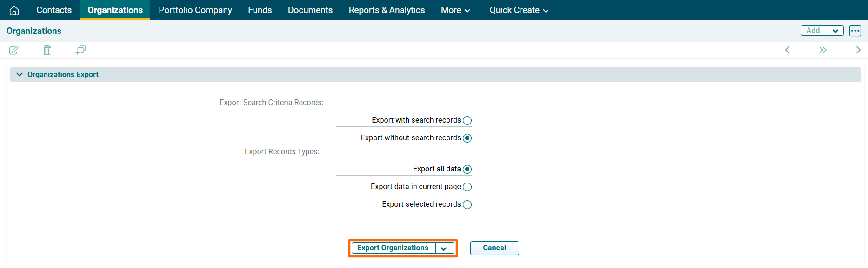Click the double chevron skip icon
Viewport: 868px width, 268px height.
[x=823, y=50]
